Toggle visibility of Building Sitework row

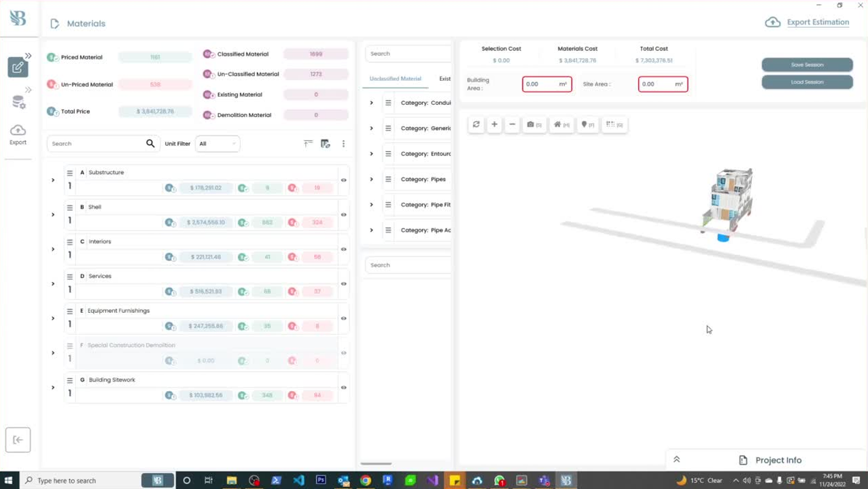pos(343,388)
